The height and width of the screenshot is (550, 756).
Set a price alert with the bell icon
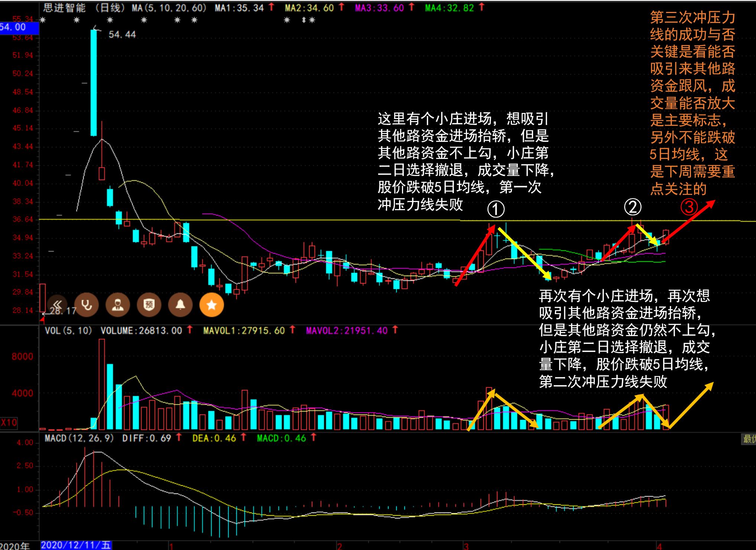tap(180, 305)
